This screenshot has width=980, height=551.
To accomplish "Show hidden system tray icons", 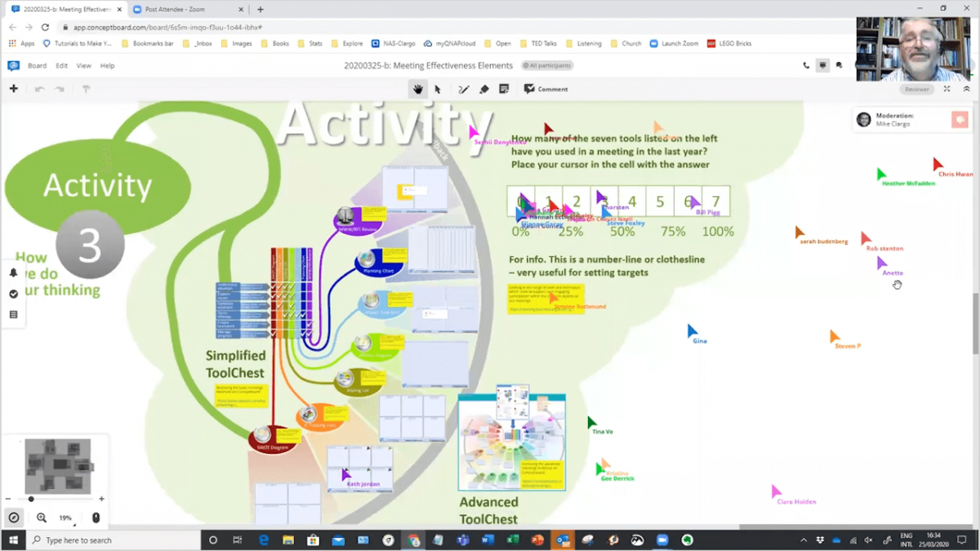I will click(803, 540).
